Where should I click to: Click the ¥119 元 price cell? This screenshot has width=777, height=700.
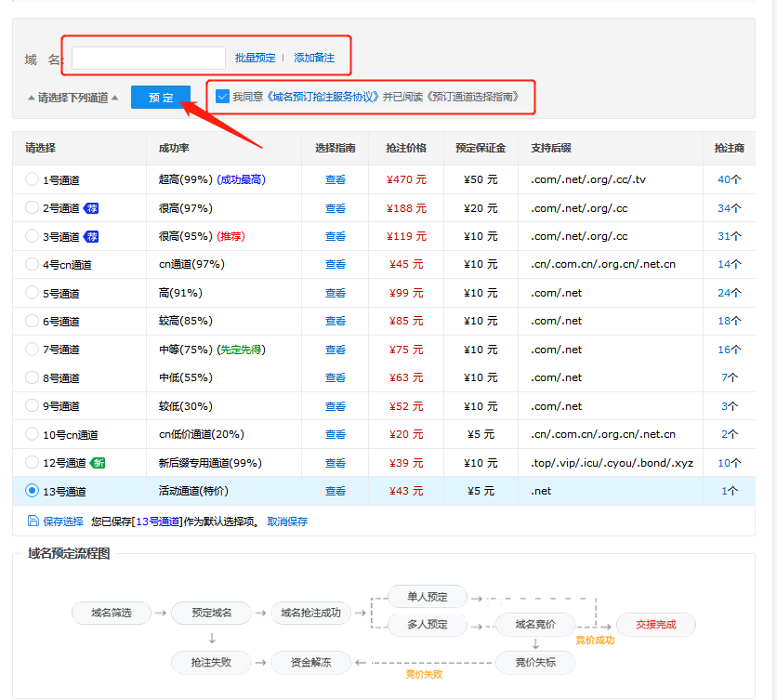click(406, 236)
